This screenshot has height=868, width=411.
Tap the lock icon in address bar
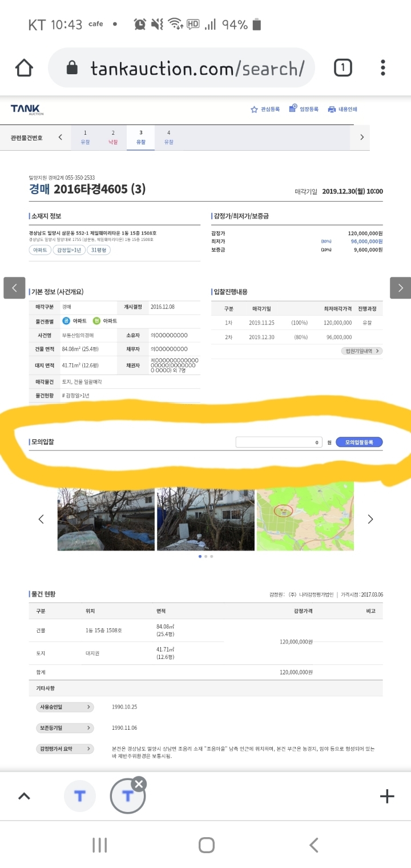point(72,69)
